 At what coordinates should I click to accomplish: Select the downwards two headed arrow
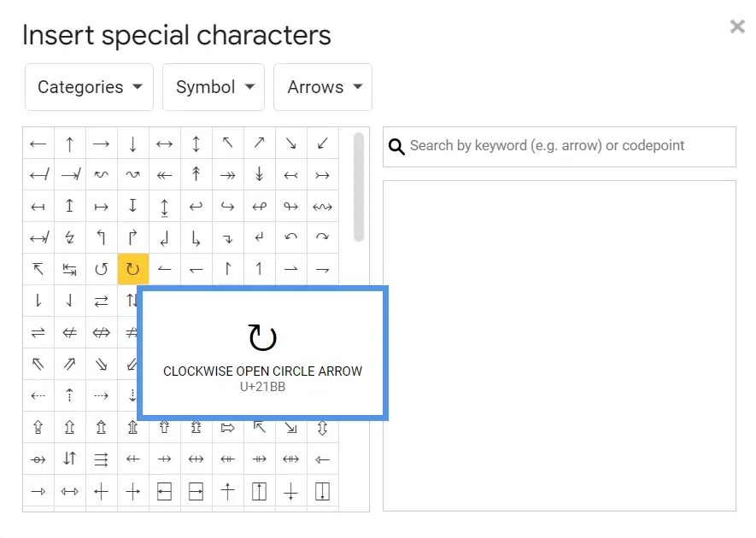point(259,174)
